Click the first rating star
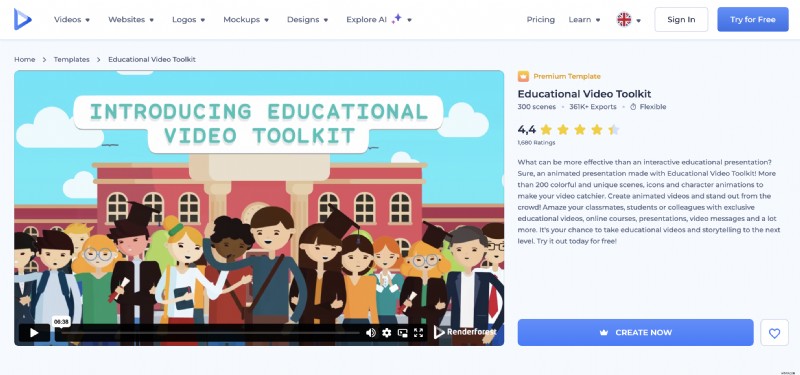 click(546, 129)
